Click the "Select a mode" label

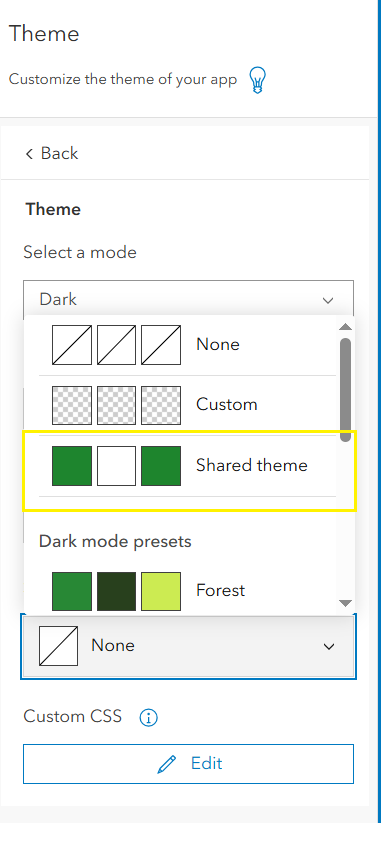tap(80, 253)
